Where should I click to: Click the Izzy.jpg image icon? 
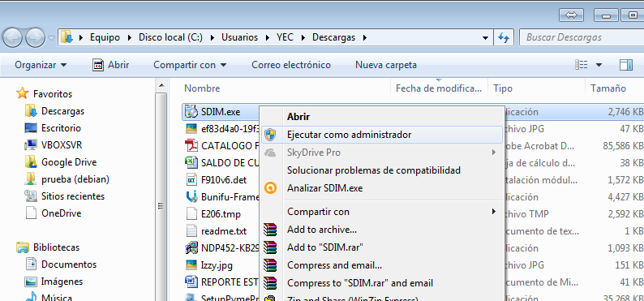tap(191, 264)
